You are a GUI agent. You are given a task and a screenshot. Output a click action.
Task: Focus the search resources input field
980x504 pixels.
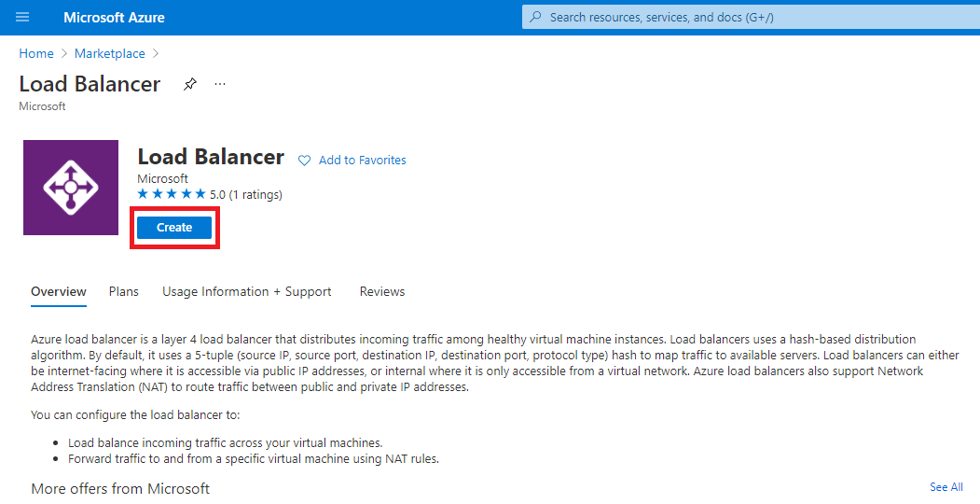(746, 18)
